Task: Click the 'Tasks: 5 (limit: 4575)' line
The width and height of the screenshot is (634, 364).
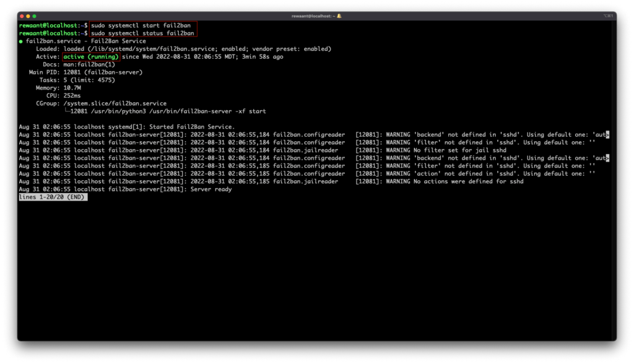Action: coord(77,80)
